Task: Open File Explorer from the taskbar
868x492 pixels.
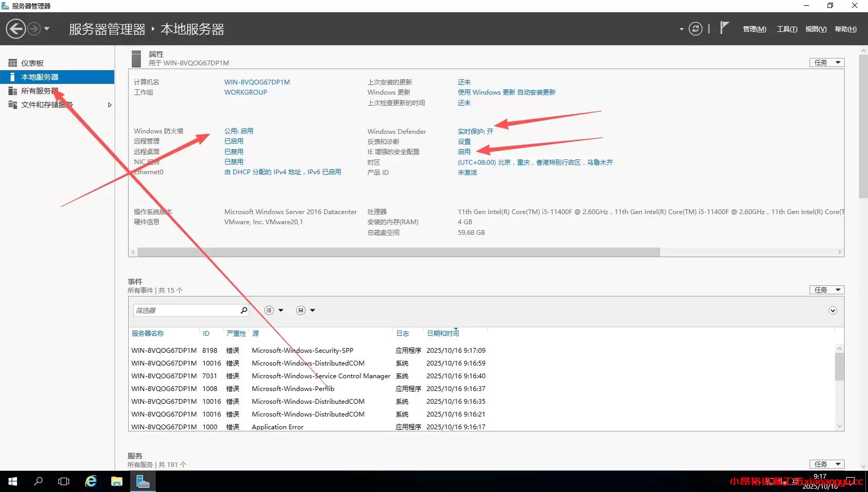Action: [x=116, y=481]
